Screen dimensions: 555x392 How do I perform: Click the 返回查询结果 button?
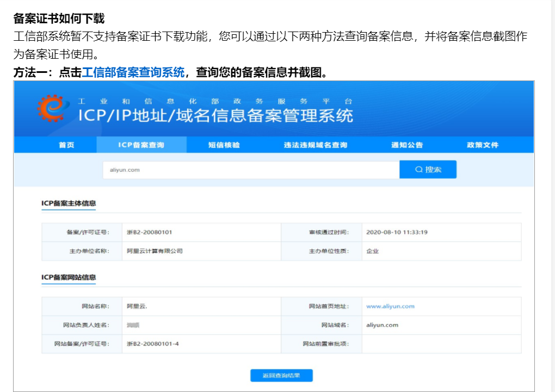(281, 375)
